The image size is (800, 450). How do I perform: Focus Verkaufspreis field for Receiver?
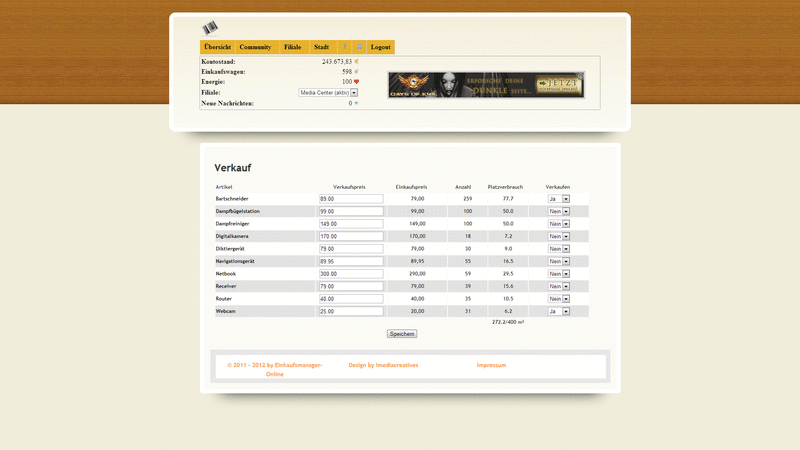(351, 286)
